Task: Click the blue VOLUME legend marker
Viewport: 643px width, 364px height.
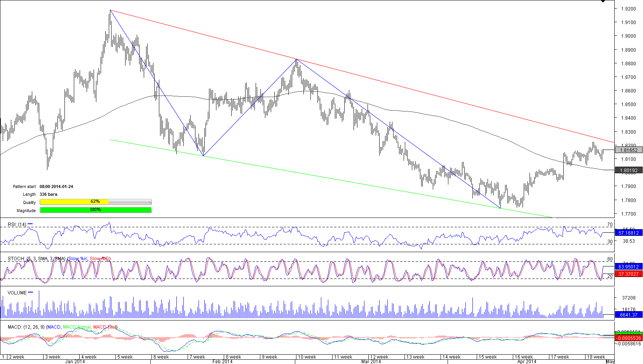Action: (x=31, y=293)
